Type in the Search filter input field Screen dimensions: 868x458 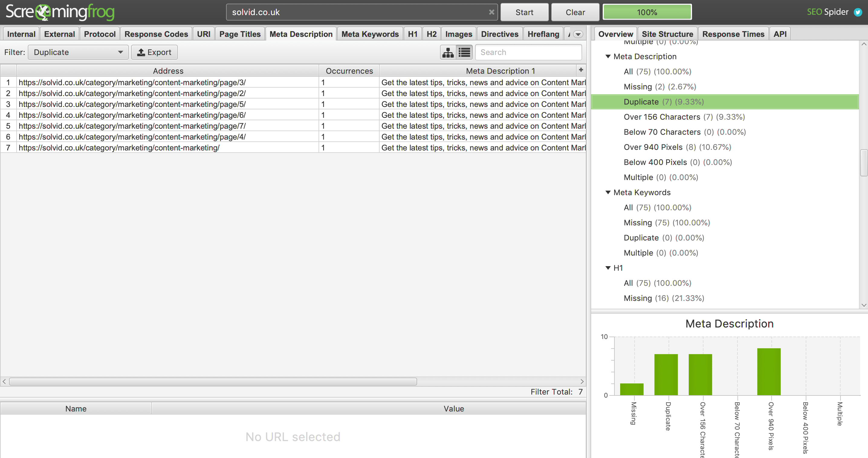[x=529, y=52]
